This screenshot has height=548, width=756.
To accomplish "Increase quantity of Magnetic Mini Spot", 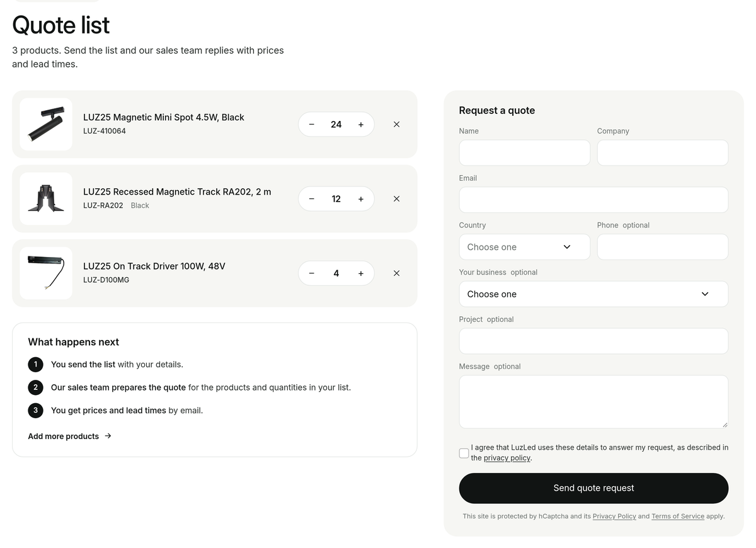I will coord(361,125).
